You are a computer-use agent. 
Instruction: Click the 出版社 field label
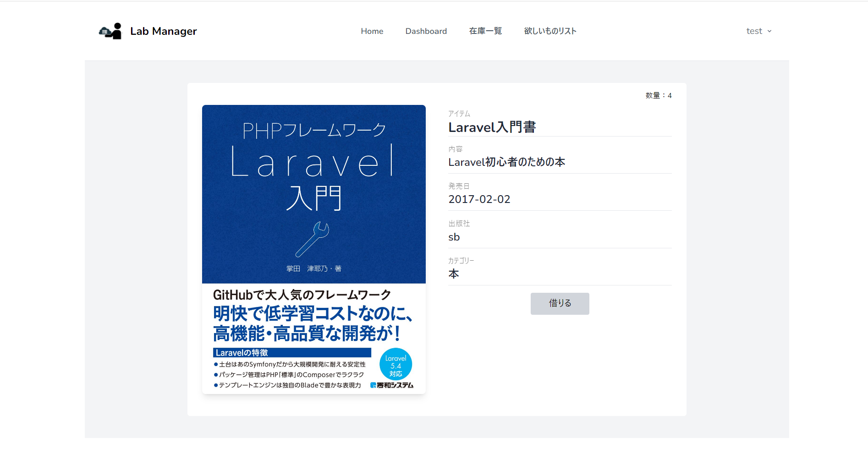[459, 224]
